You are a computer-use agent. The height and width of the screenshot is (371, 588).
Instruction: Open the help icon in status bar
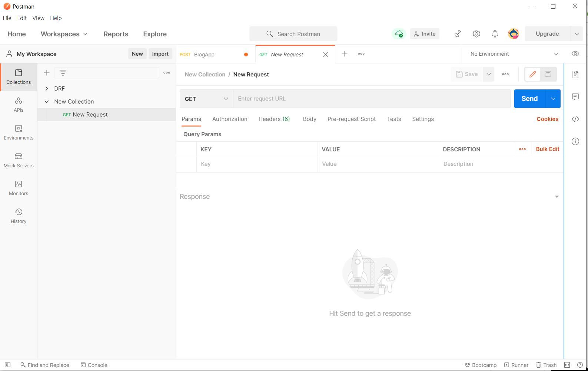(580, 365)
